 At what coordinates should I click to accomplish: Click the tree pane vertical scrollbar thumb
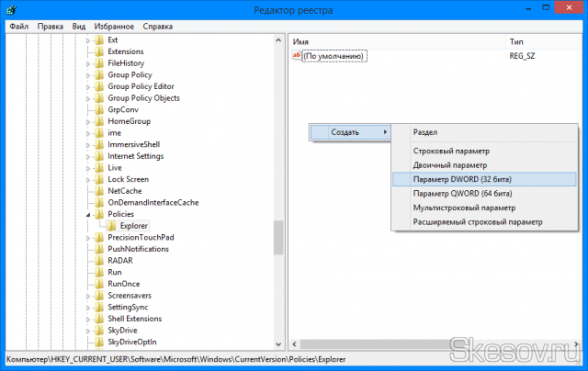[x=278, y=236]
